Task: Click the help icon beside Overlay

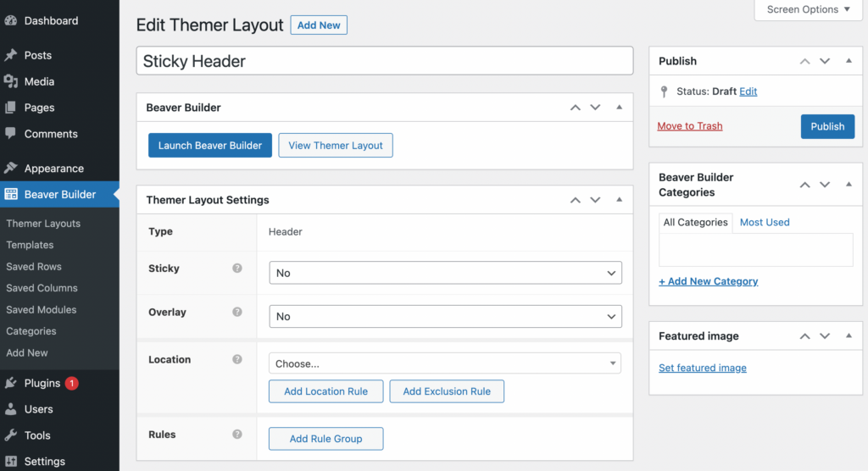Action: coord(237,313)
